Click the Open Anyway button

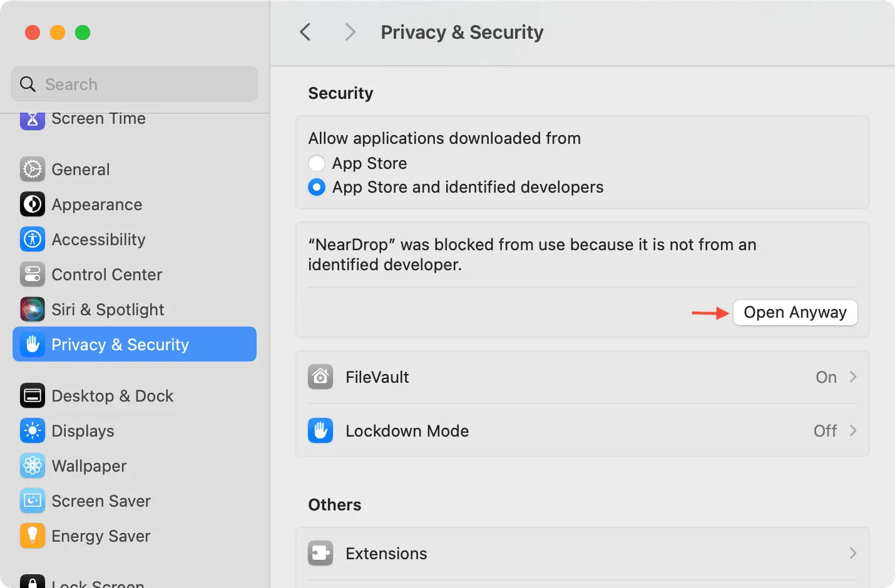[x=795, y=312]
